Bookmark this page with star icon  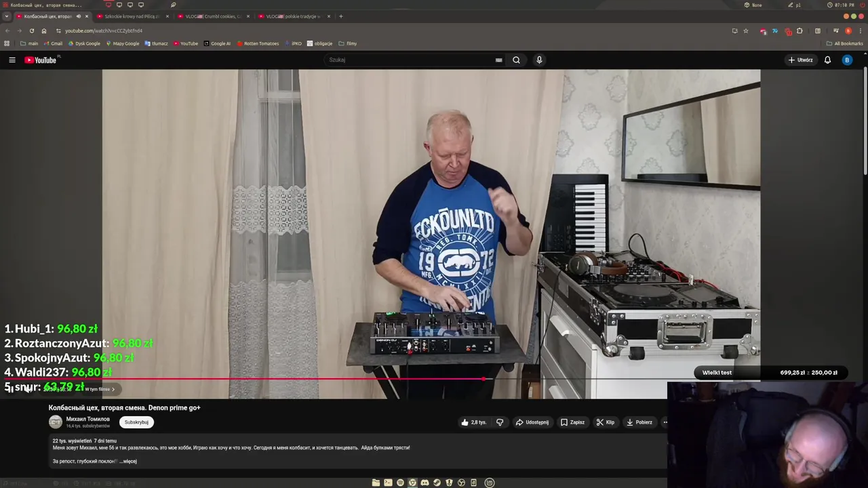pyautogui.click(x=746, y=30)
